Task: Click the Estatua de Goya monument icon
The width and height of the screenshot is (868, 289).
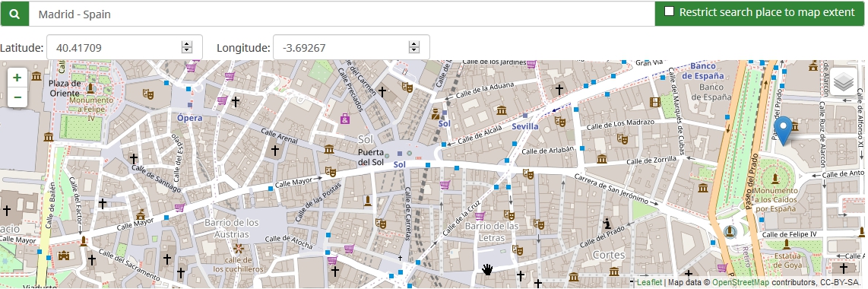Action: (787, 244)
